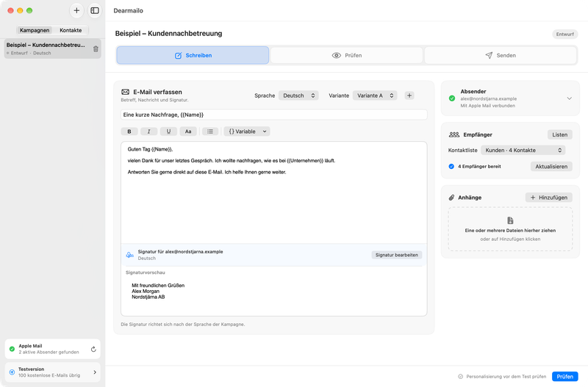Click the Signaturvorschau label
The image size is (588, 387).
145,272
